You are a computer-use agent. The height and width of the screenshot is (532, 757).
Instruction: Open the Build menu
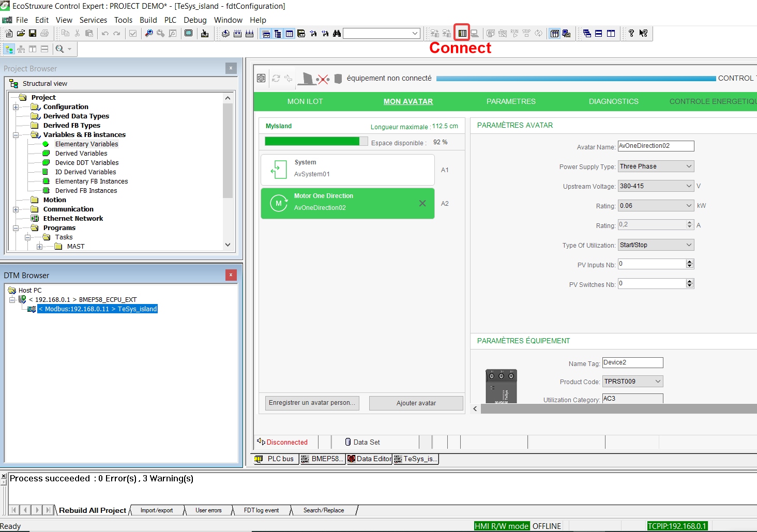point(148,20)
